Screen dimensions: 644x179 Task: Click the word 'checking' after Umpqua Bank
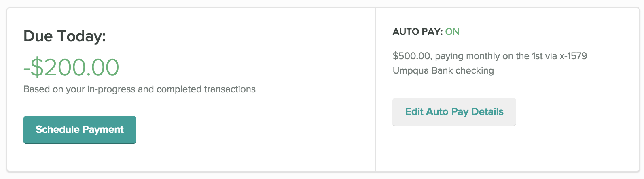point(475,70)
